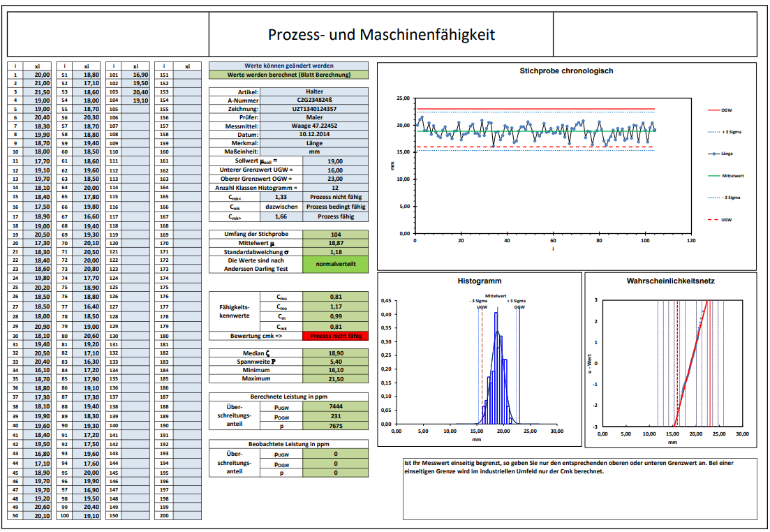The image size is (770, 532).
Task: Click the dotted - 3 Sigma legend symbol
Action: [713, 197]
